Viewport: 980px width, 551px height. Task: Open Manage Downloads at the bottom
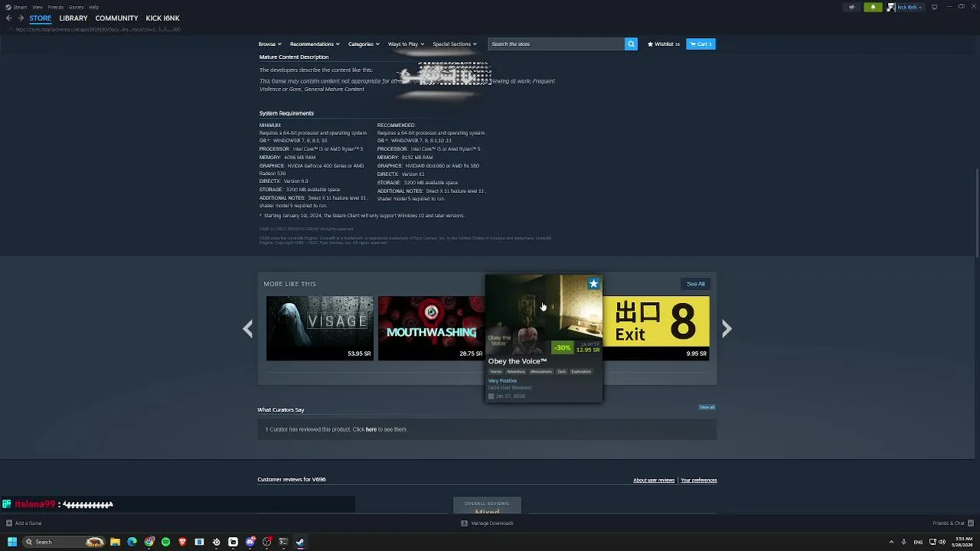pyautogui.click(x=487, y=523)
